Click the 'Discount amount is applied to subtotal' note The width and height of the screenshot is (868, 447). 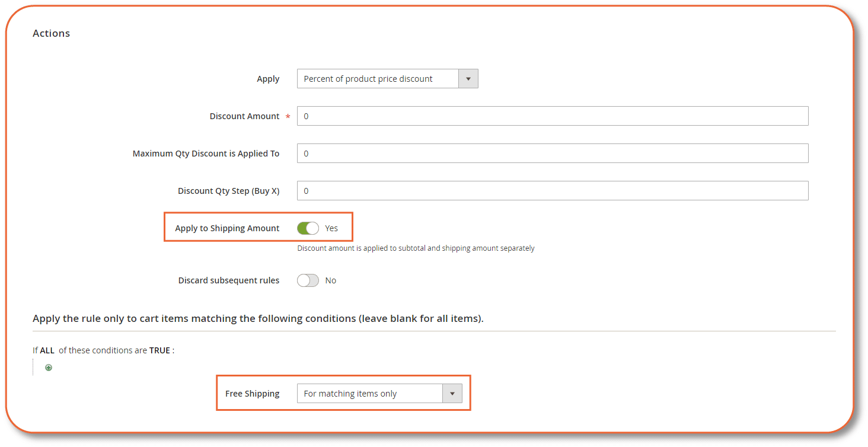click(416, 248)
